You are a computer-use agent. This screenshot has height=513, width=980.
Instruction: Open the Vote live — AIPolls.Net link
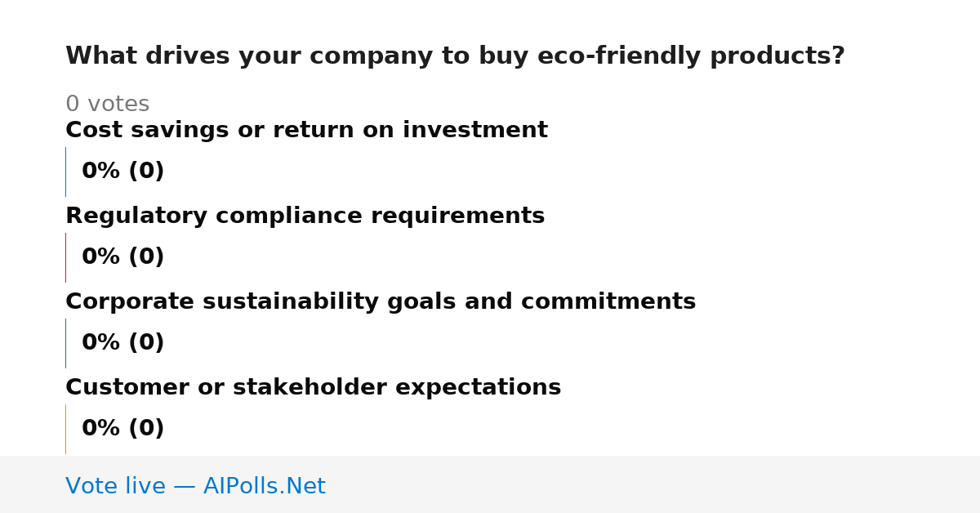(195, 486)
